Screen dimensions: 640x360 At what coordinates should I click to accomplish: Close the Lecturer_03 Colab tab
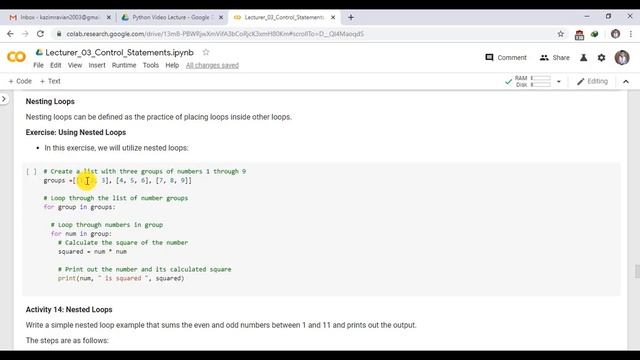tap(333, 17)
